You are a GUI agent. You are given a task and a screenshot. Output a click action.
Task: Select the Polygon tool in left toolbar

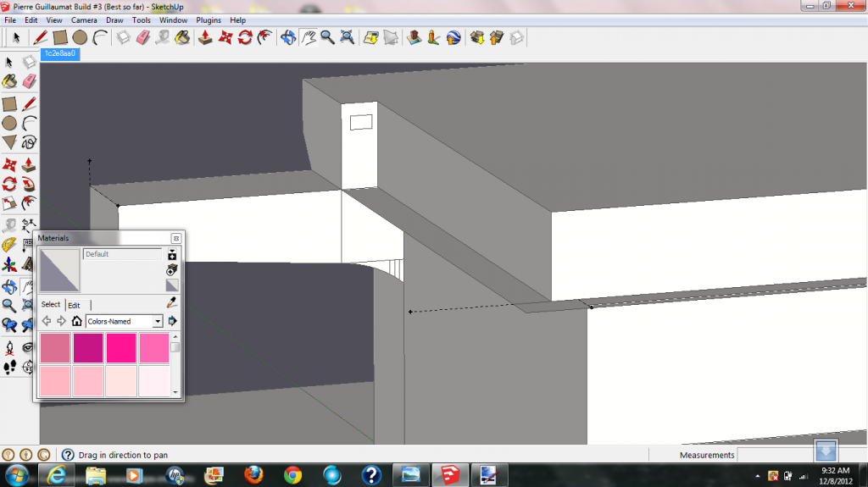[x=9, y=142]
